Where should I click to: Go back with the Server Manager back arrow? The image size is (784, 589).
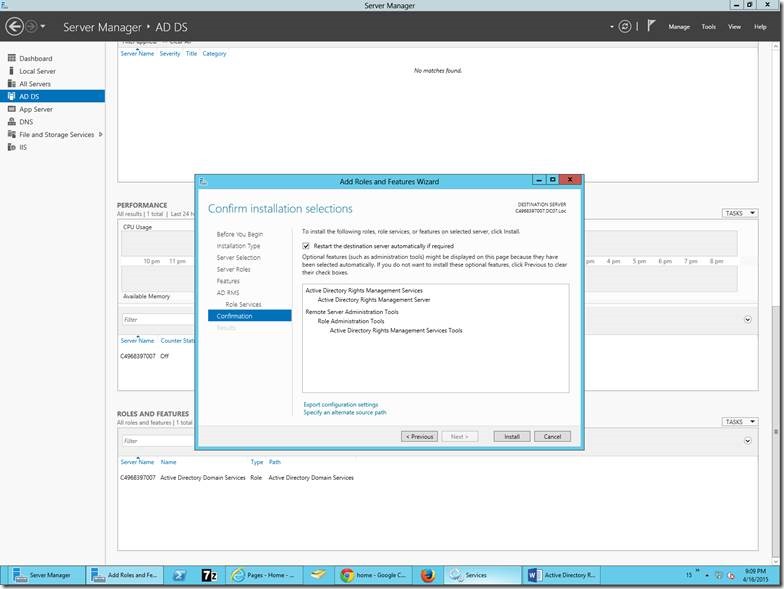(14, 26)
